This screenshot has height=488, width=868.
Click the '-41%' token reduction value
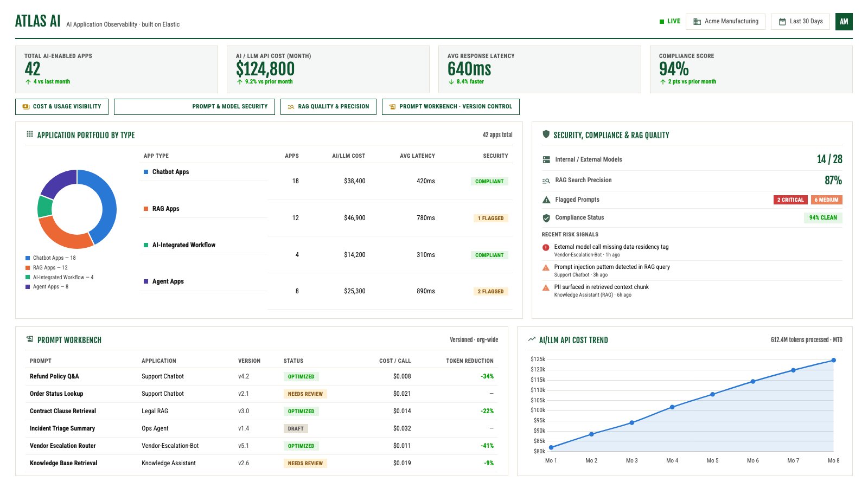tap(487, 446)
